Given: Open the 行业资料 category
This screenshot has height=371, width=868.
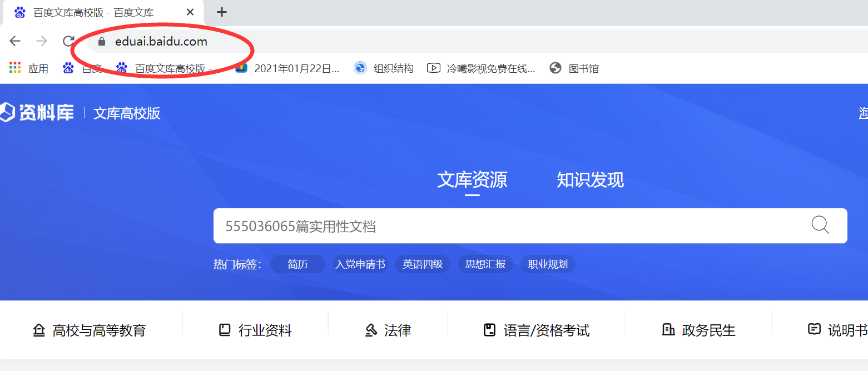Looking at the screenshot, I should pyautogui.click(x=255, y=330).
